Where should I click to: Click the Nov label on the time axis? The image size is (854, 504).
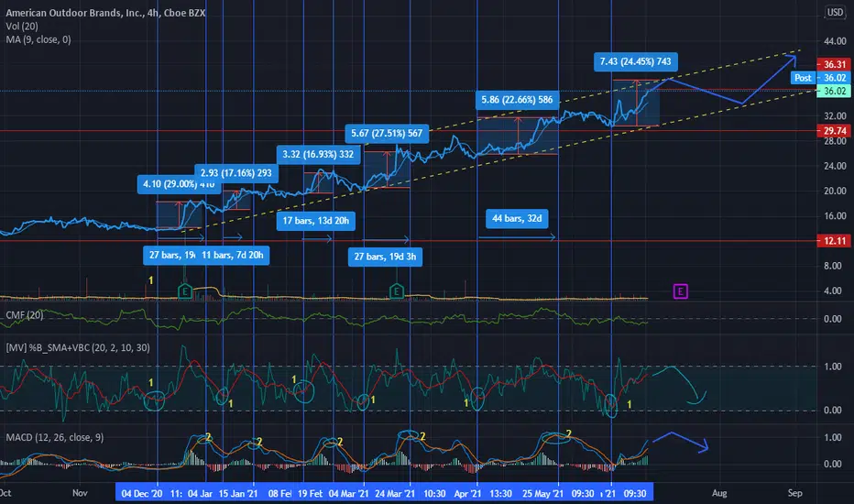pos(80,493)
